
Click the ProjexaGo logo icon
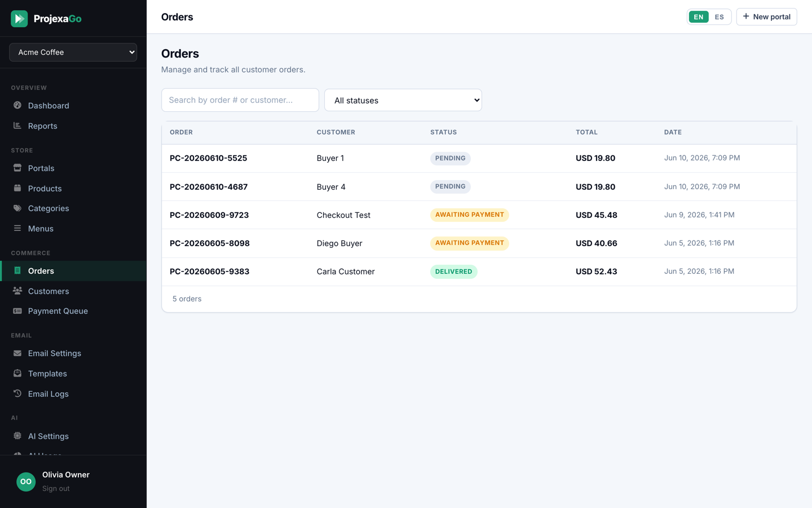19,19
